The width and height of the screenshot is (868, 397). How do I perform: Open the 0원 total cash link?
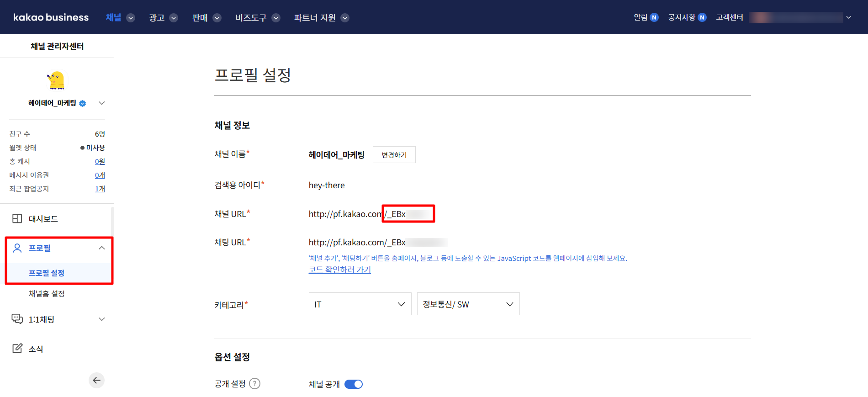click(100, 161)
